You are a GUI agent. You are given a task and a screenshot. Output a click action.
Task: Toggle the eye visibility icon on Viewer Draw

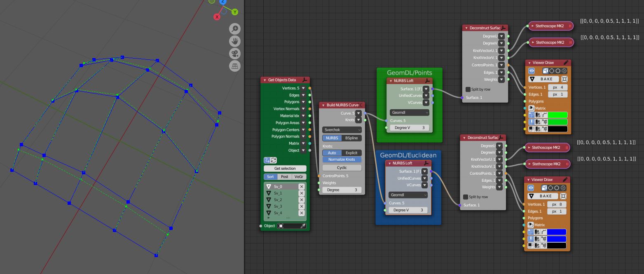531,71
